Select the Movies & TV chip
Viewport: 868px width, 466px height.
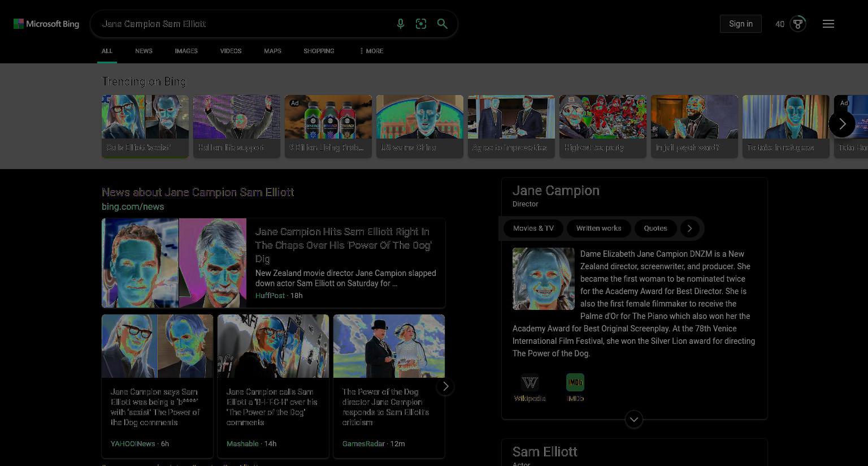coord(533,228)
